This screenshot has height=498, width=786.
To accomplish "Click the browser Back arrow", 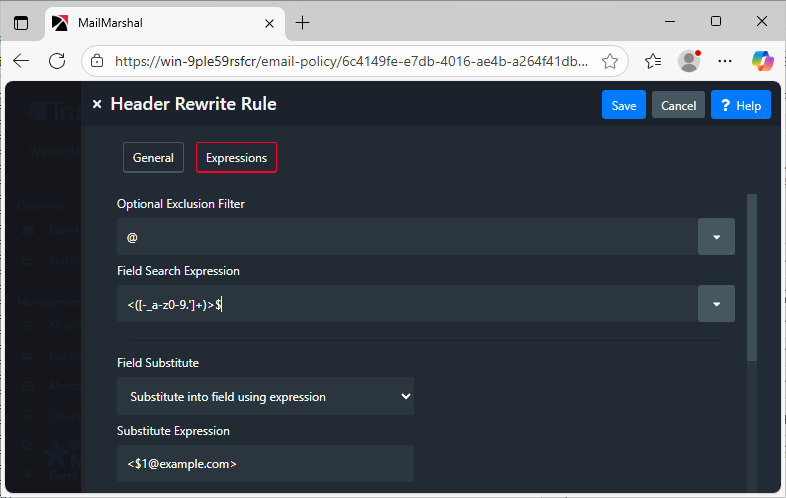I will click(21, 61).
